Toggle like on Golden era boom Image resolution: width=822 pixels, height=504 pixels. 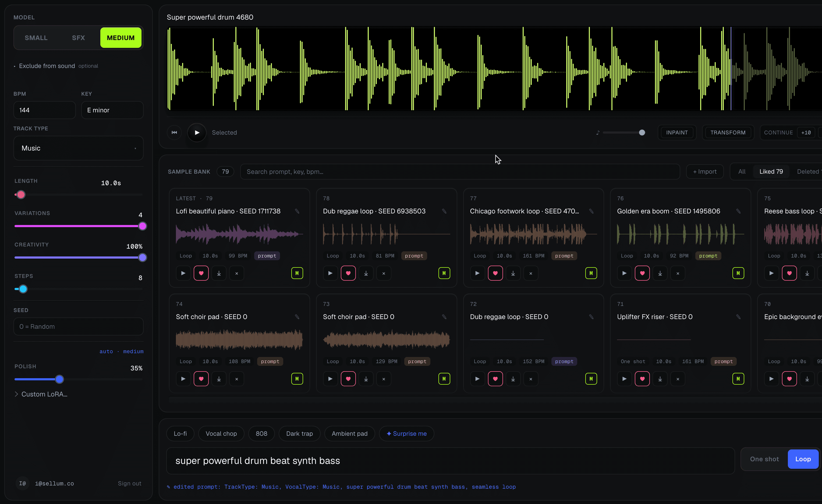coord(642,273)
